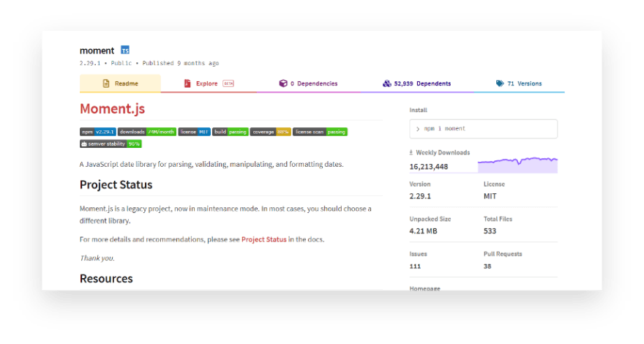The width and height of the screenshot is (644, 344).
Task: Click the version value 2.29.1 in sidebar
Action: click(420, 196)
